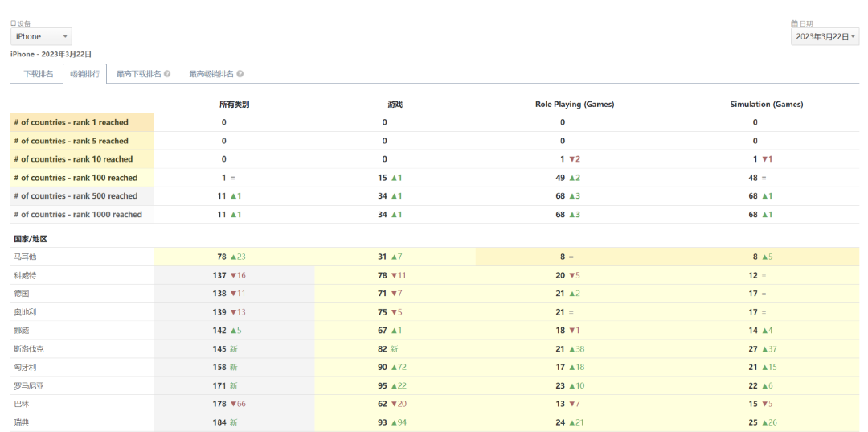
Task: Click the "rank 1000 reached" row label
Action: click(x=77, y=215)
